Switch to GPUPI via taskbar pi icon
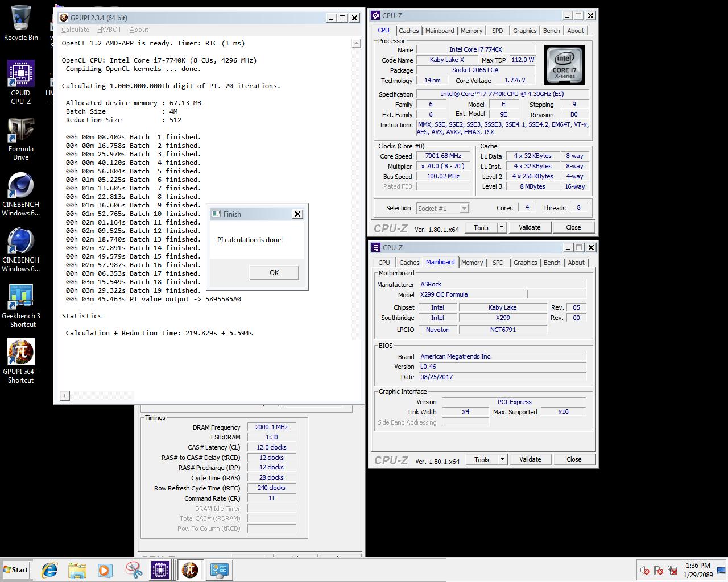728x582 pixels. (190, 569)
